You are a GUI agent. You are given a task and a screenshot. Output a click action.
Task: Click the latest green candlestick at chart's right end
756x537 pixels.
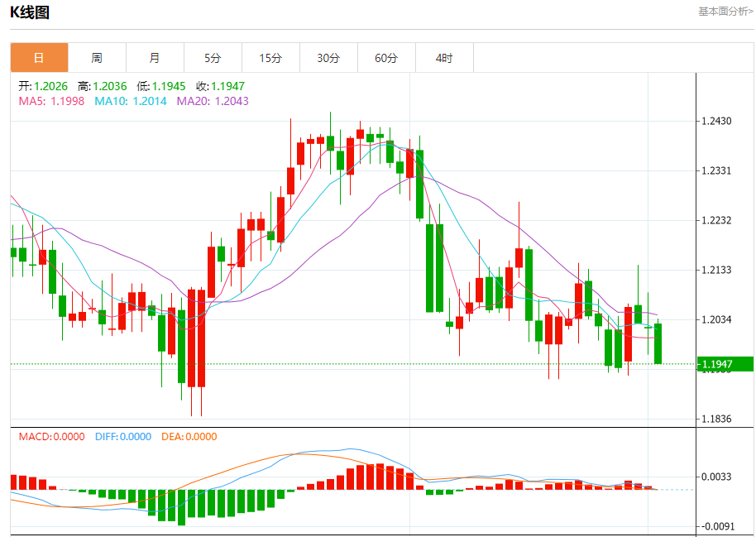pos(658,343)
